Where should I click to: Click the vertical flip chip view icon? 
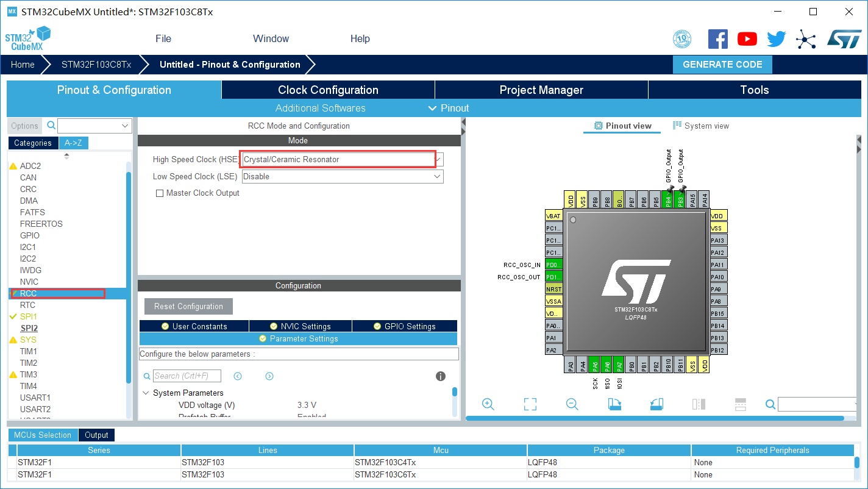click(x=699, y=404)
